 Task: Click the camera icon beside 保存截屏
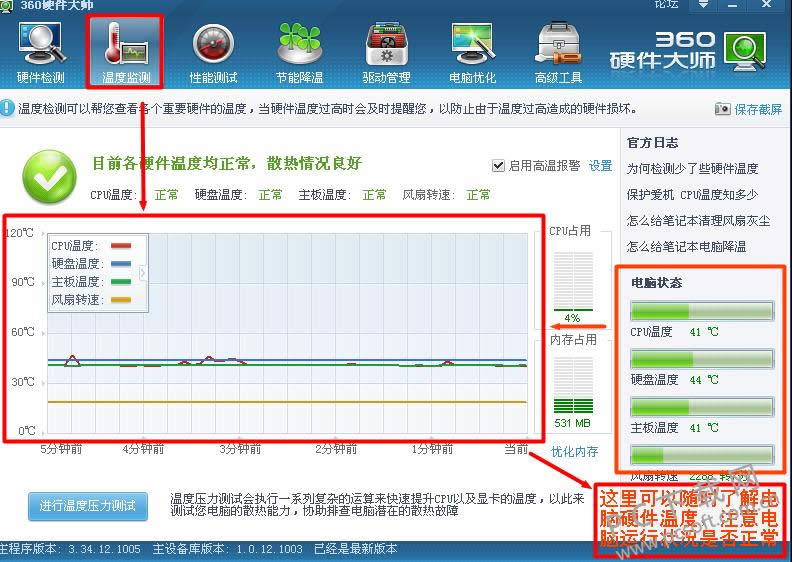point(722,109)
